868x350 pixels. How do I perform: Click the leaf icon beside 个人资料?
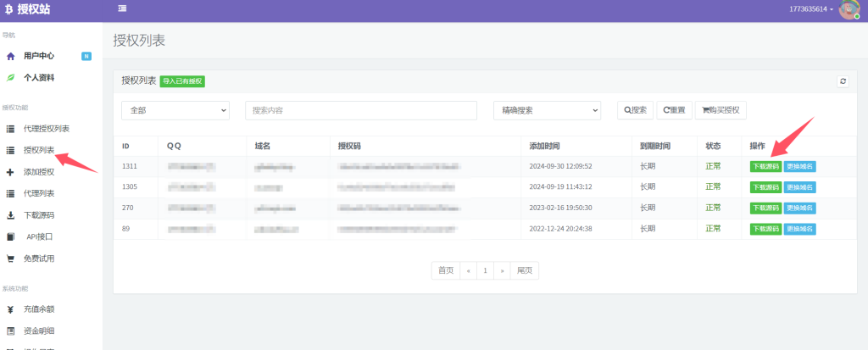[x=10, y=78]
